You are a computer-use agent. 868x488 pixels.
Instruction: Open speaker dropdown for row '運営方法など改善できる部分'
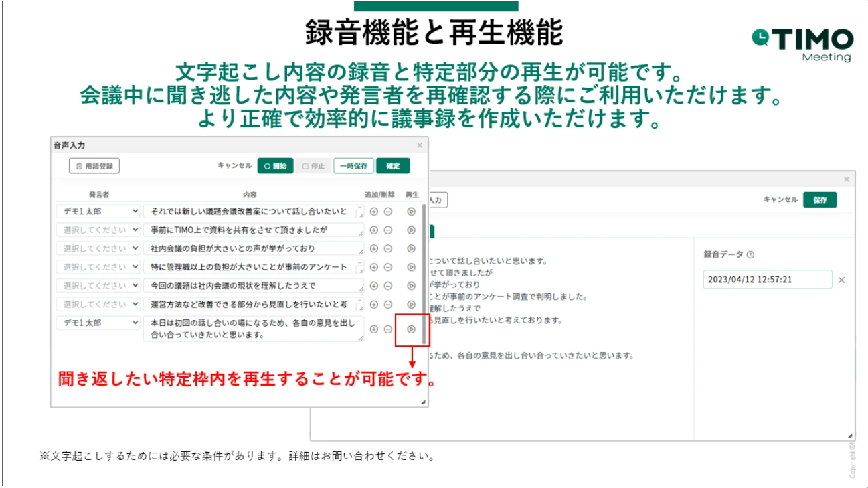click(x=98, y=304)
